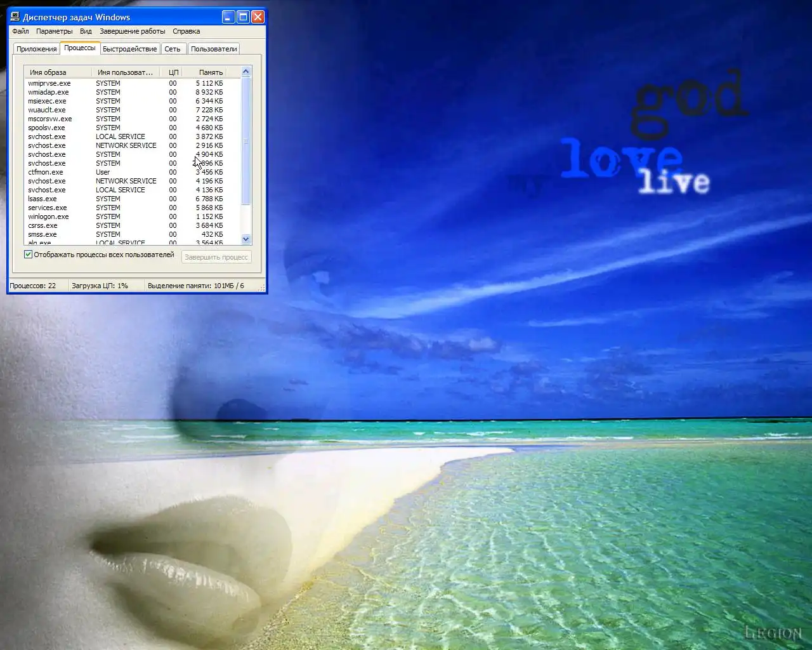
Task: Click the User name for ctfmon.exe
Action: point(103,172)
